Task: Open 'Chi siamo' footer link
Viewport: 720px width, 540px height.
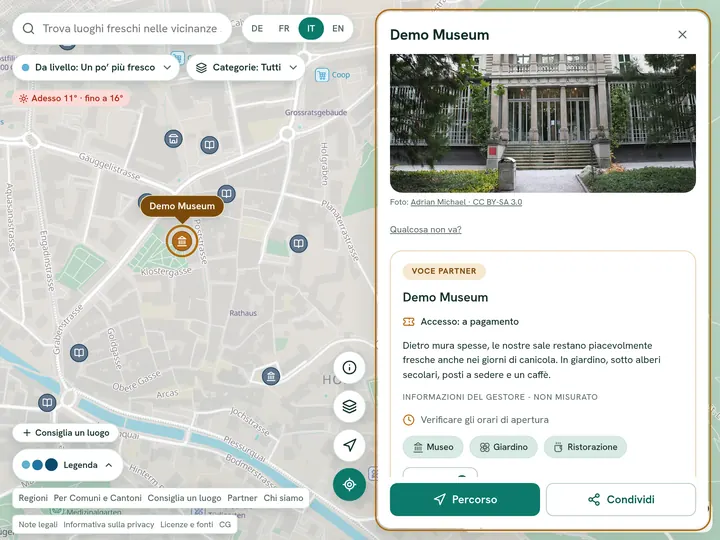Action: [283, 498]
